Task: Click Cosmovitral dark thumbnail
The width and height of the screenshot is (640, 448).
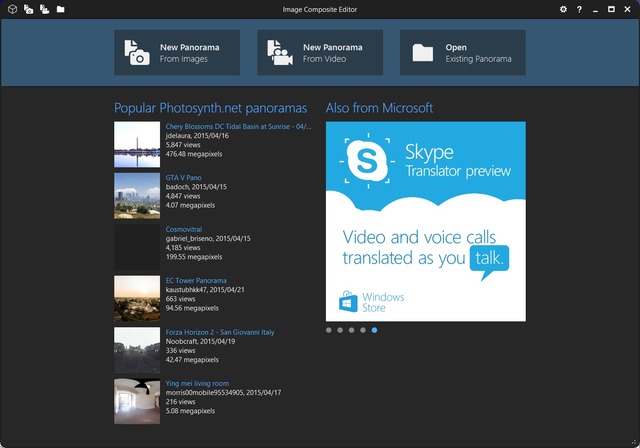Action: (x=137, y=247)
